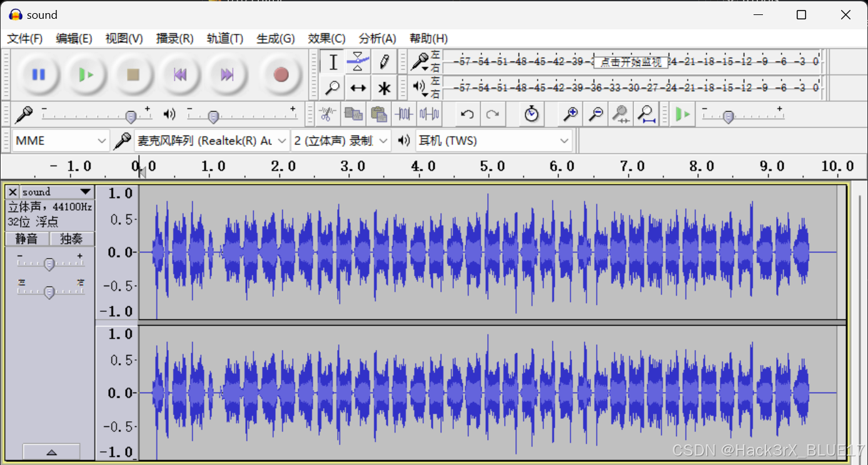Click the playhead marker at 0.0
The height and width of the screenshot is (465, 868).
click(x=142, y=171)
